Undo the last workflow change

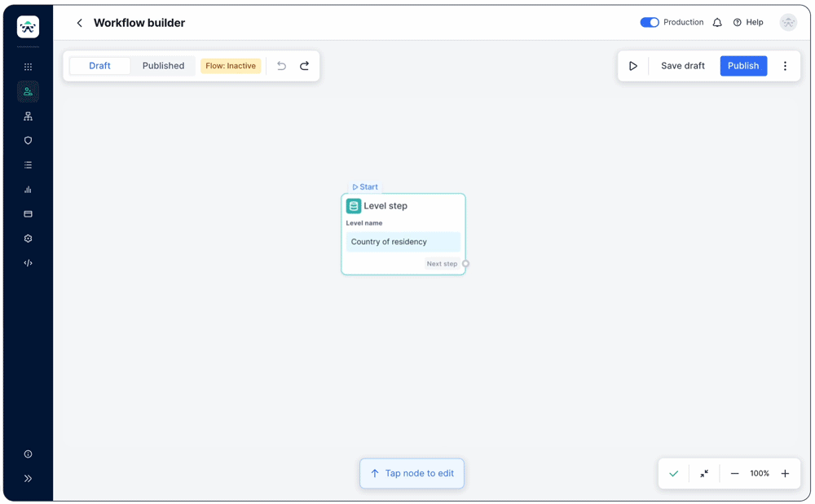click(281, 66)
